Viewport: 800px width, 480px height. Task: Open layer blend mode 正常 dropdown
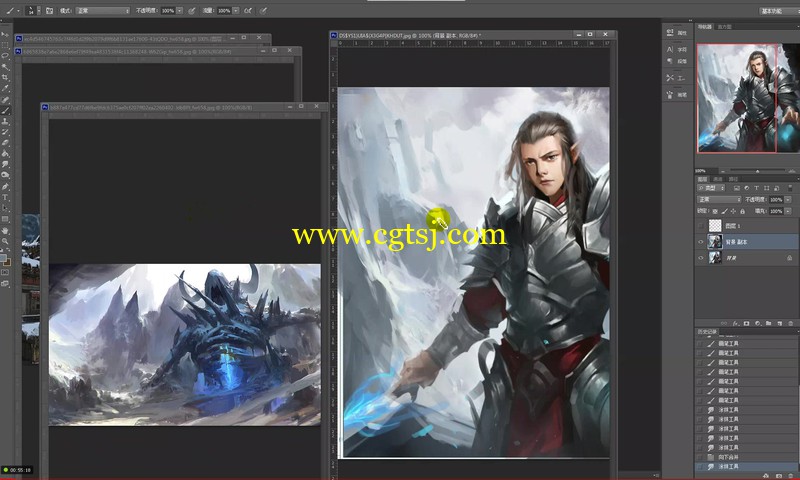(719, 199)
